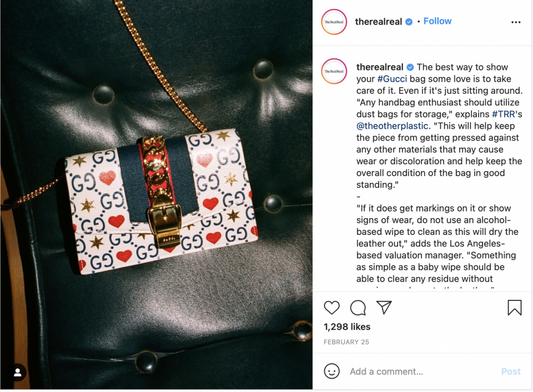Click the Gucci bag photo
Viewport: 533px width, 392px height.
pyautogui.click(x=157, y=195)
